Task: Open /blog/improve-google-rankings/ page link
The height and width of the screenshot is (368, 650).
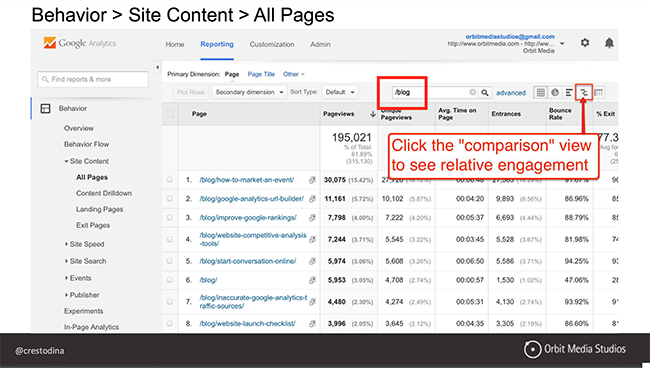Action: click(248, 218)
